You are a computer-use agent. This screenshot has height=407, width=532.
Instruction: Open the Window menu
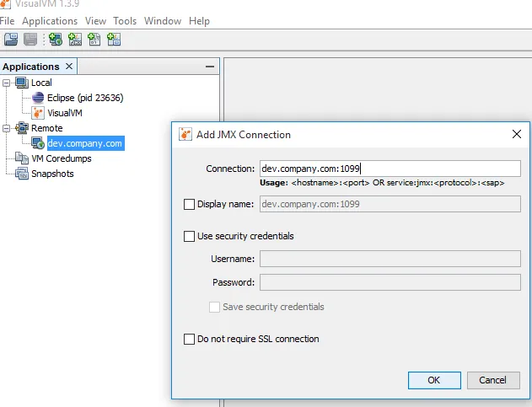pos(163,21)
